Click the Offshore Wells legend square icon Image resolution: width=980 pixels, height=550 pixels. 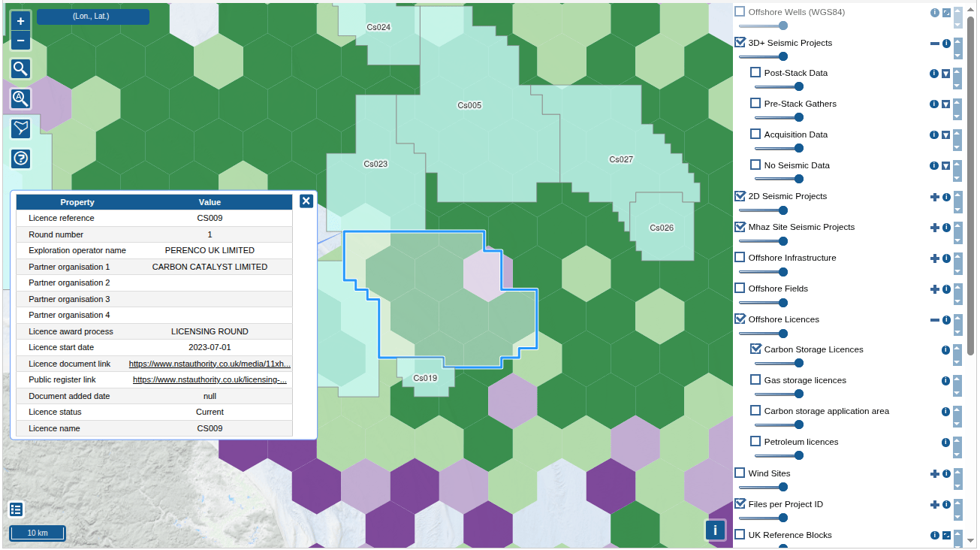click(946, 13)
